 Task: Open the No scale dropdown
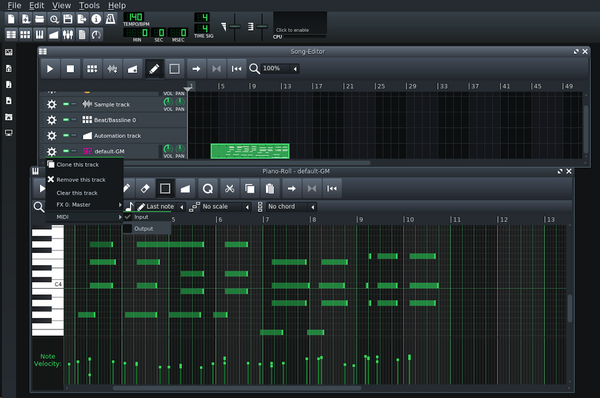point(226,207)
